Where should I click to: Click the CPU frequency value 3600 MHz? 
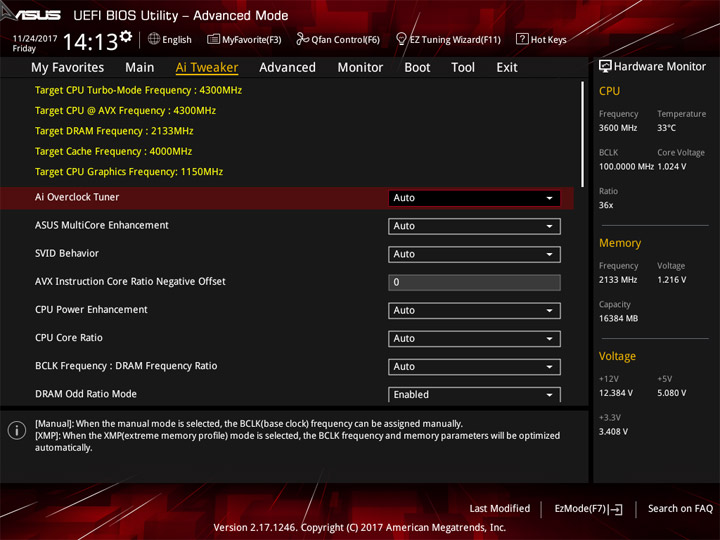(618, 128)
